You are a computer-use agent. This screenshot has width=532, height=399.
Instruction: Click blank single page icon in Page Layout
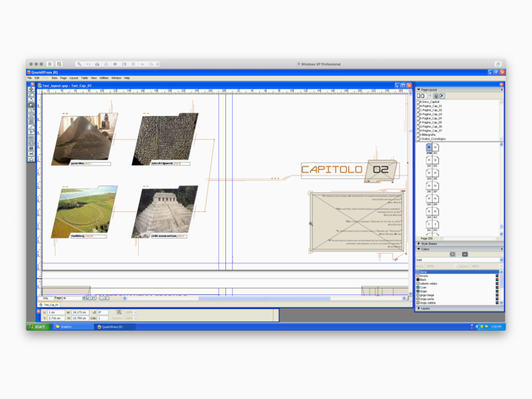pyautogui.click(x=419, y=96)
